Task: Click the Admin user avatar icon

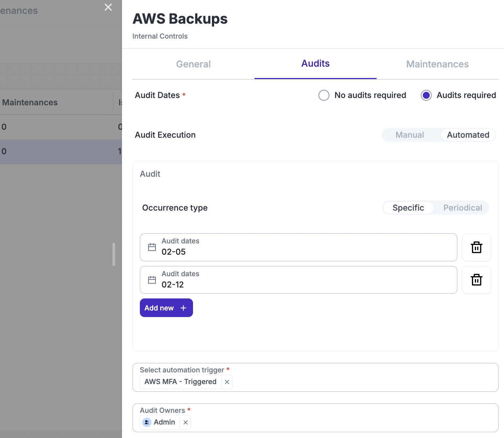Action: (x=147, y=422)
